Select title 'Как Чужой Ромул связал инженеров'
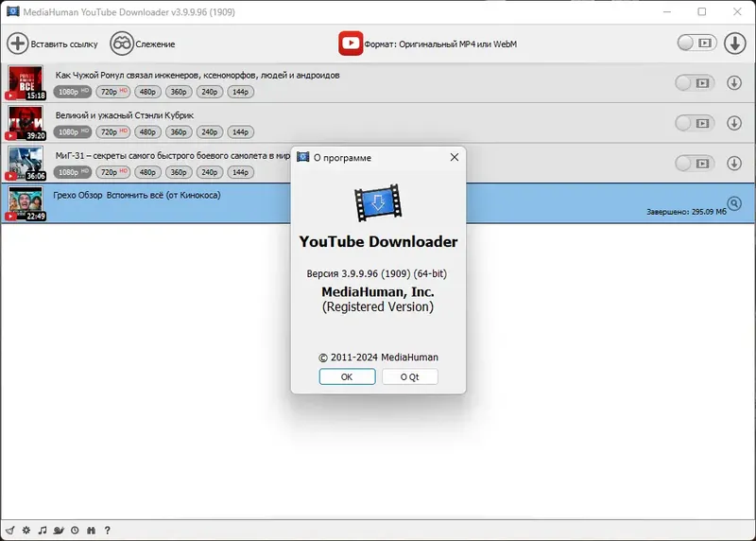Screen dimensions: 756x541 (198, 75)
